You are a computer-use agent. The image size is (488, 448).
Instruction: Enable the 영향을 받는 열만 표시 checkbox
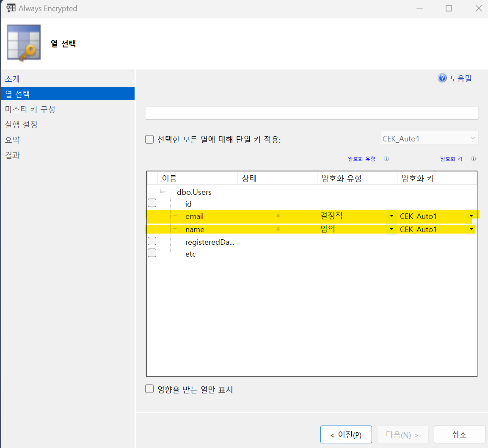[149, 389]
